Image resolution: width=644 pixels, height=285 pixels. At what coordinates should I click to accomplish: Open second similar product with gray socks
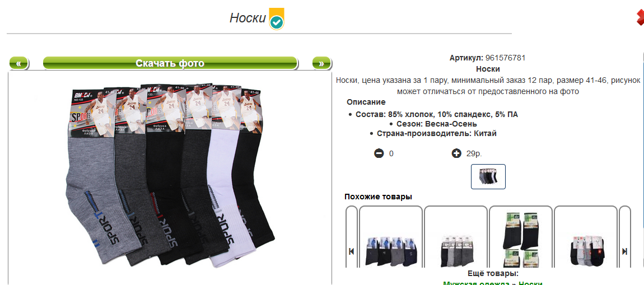456,237
